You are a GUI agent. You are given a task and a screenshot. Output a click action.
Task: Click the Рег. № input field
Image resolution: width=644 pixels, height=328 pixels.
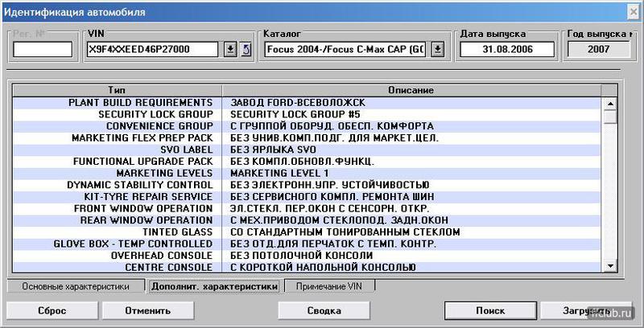43,50
